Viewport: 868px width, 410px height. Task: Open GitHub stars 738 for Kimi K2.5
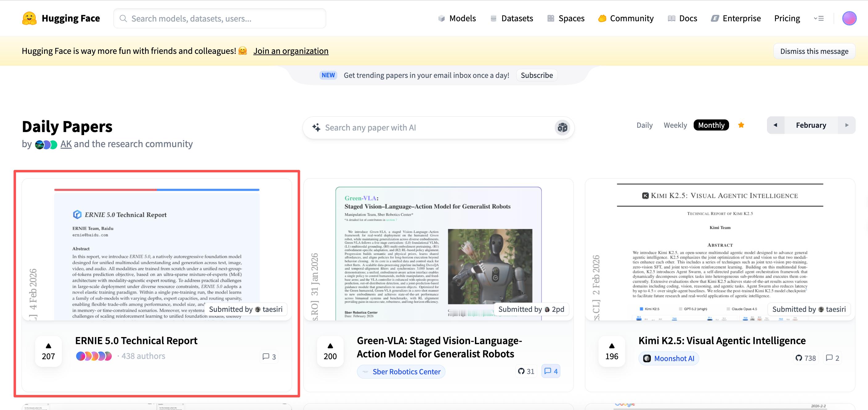(806, 358)
